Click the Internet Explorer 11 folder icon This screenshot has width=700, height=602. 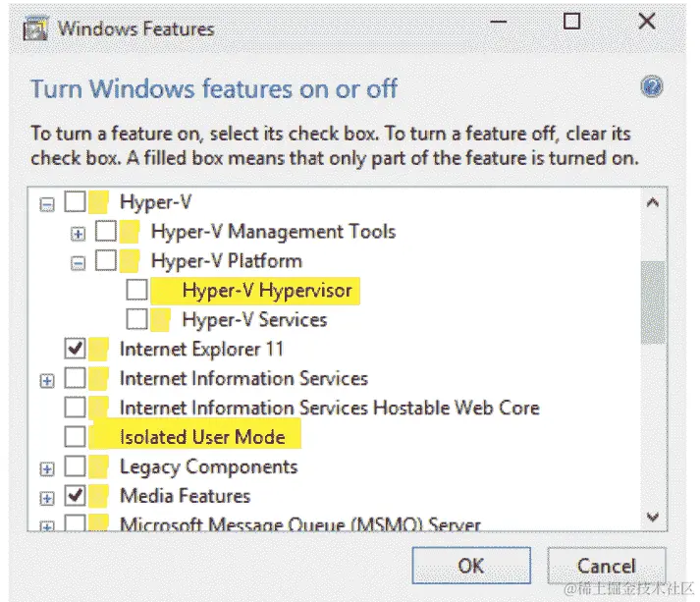[98, 349]
